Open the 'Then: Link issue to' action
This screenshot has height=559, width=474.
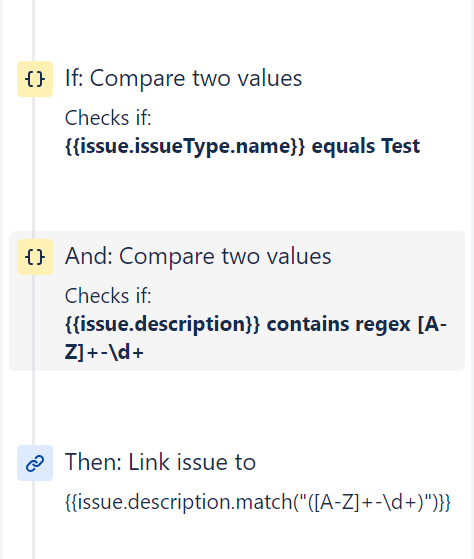[160, 462]
